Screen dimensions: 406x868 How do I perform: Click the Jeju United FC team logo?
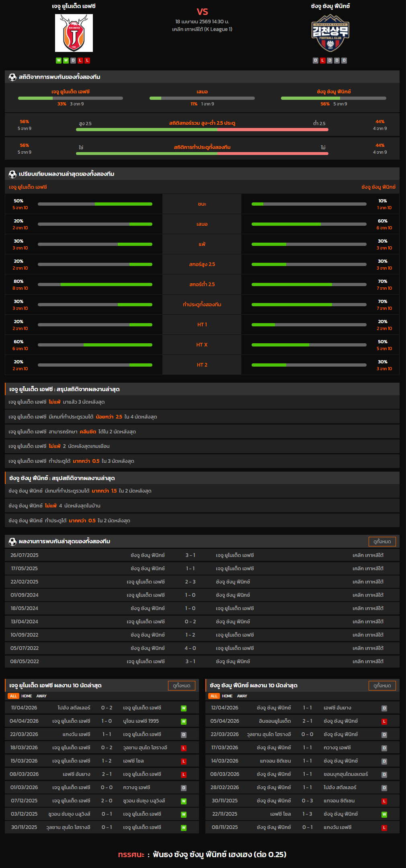coord(74,33)
